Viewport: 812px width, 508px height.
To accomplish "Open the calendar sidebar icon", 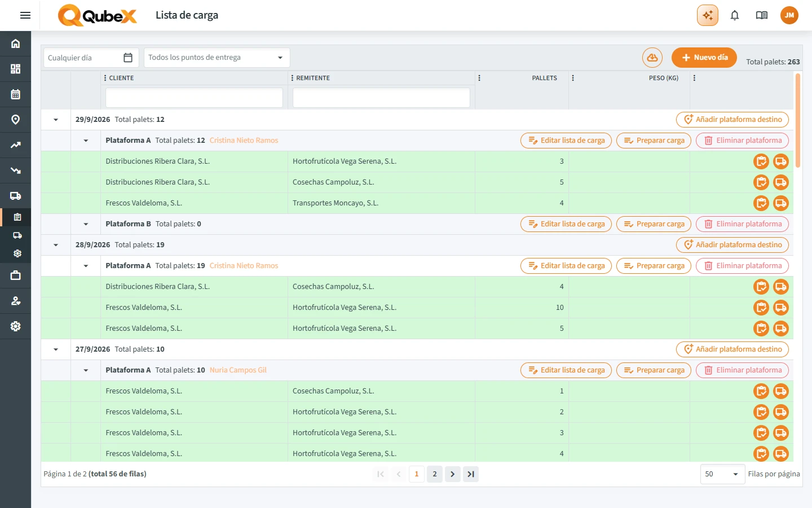I will (15, 94).
